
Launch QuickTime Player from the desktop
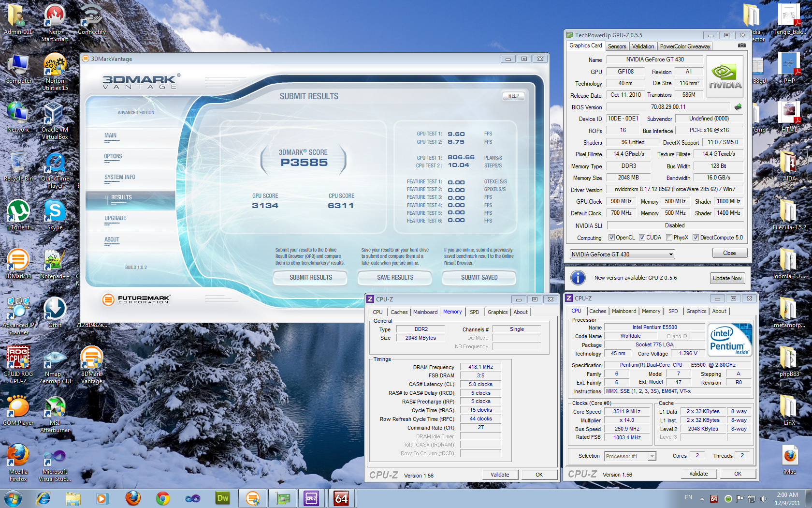point(55,170)
